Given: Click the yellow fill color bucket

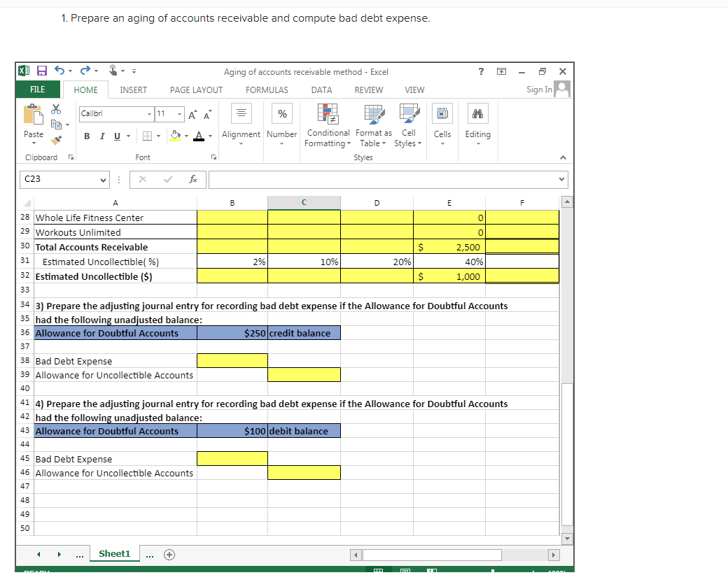Looking at the screenshot, I should [x=176, y=136].
